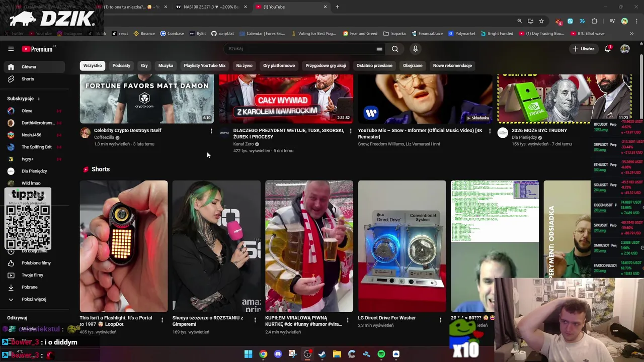Open koparka bookmarks folder
The width and height of the screenshot is (644, 362).
click(x=394, y=34)
